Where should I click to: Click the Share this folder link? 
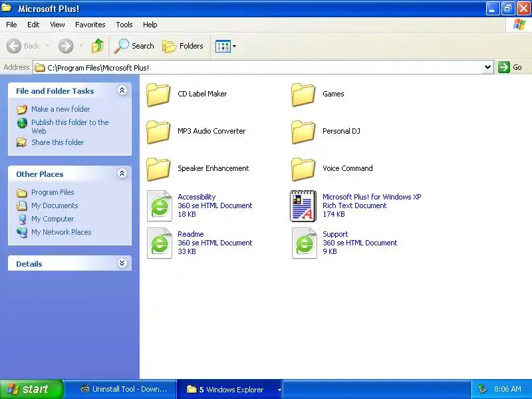pos(58,142)
